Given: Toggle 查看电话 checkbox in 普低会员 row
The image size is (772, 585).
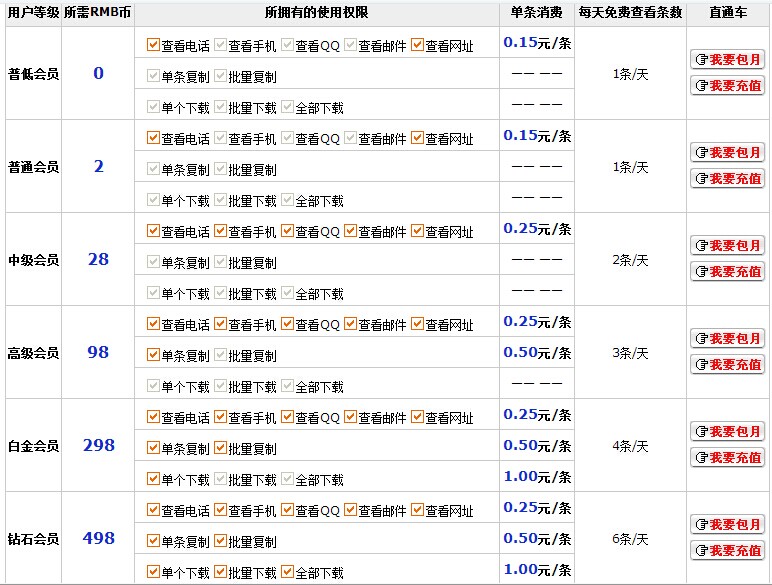Looking at the screenshot, I should (x=153, y=45).
